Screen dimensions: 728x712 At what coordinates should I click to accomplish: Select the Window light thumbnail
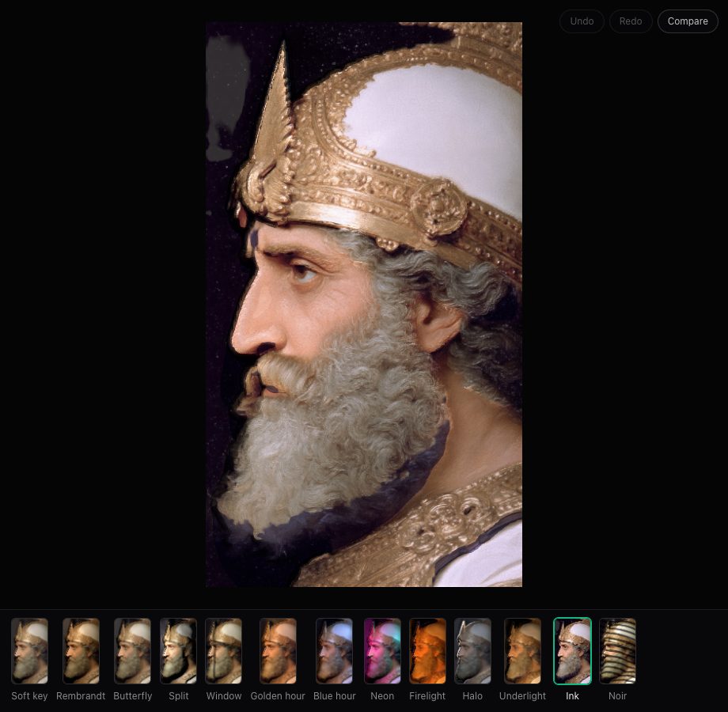pos(224,651)
